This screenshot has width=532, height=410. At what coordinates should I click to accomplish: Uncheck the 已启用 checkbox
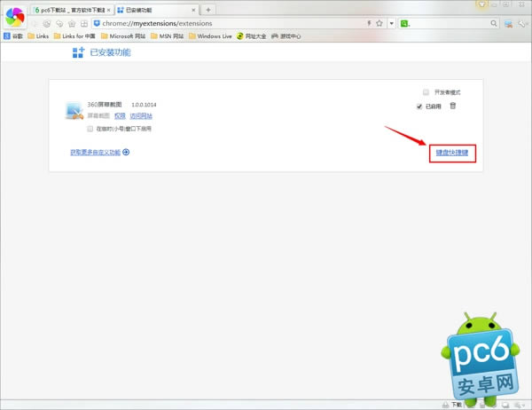click(420, 106)
